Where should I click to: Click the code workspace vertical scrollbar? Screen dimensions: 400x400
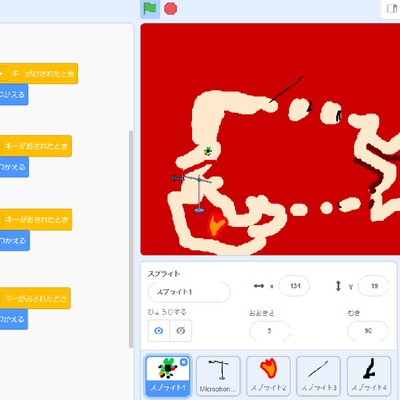click(131, 239)
